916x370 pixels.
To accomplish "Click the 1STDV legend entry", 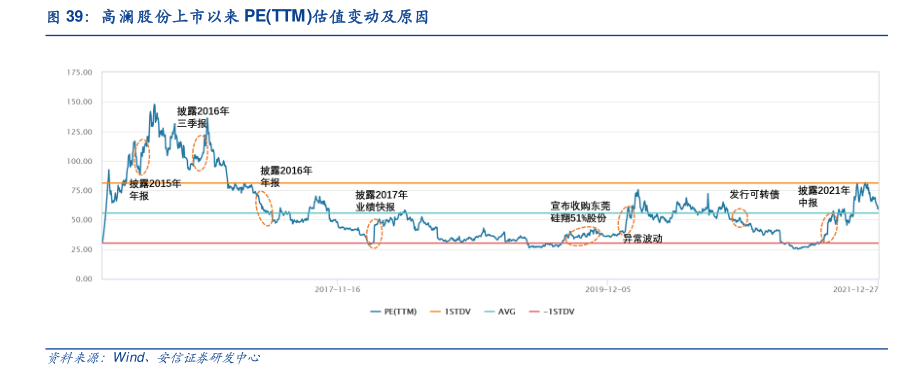I will [450, 312].
